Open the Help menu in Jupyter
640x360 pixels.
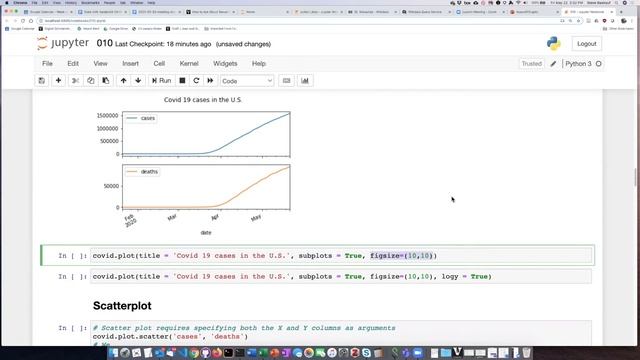[x=259, y=64]
